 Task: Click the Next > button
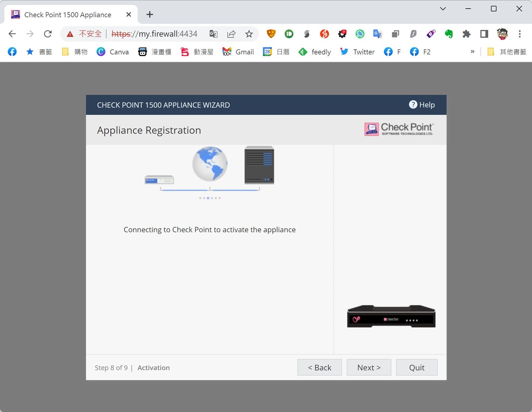[369, 367]
